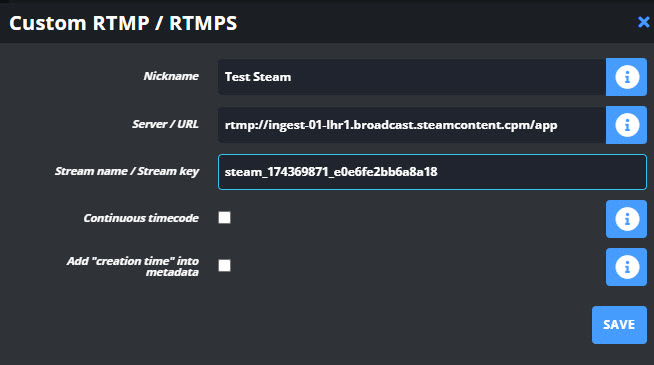Focus the Nickname field containing Test Steam
Viewport: 654px width, 365px height.
(412, 77)
